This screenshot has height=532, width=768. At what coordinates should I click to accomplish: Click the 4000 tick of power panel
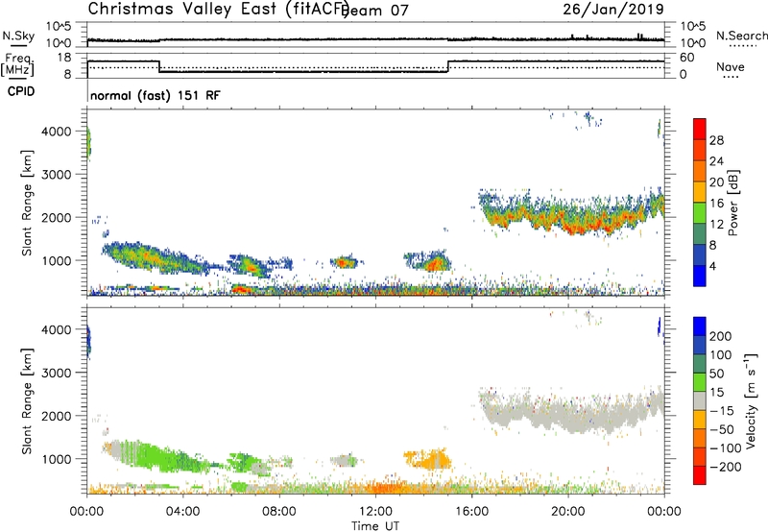pos(57,132)
